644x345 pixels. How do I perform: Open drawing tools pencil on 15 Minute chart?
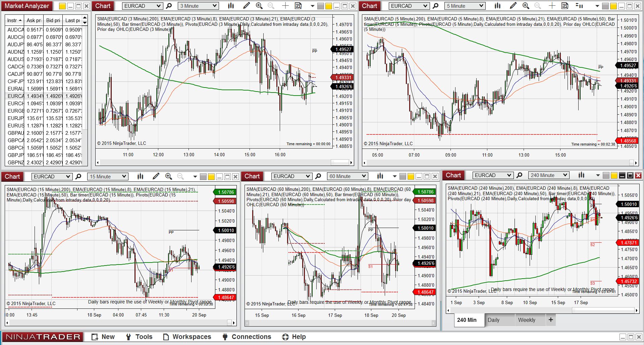pyautogui.click(x=156, y=176)
